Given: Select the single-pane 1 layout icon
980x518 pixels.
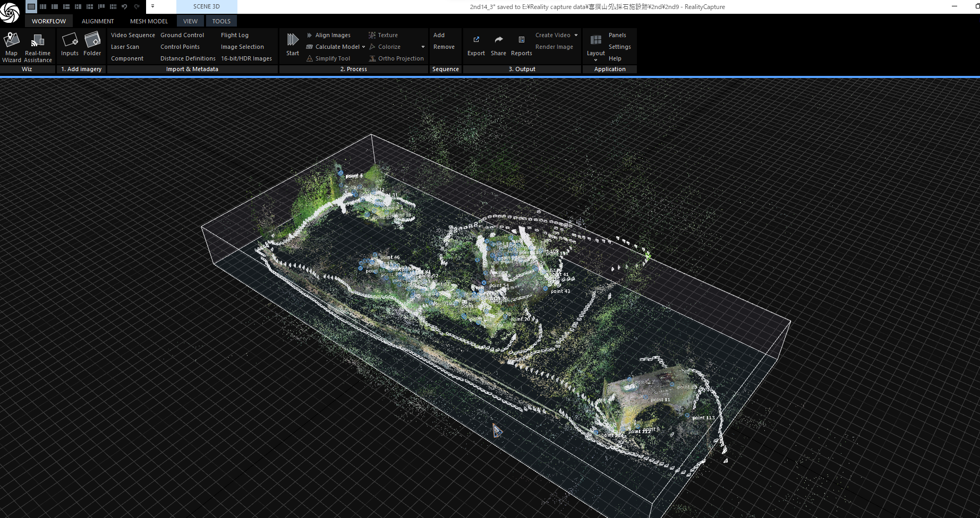Looking at the screenshot, I should point(31,6).
